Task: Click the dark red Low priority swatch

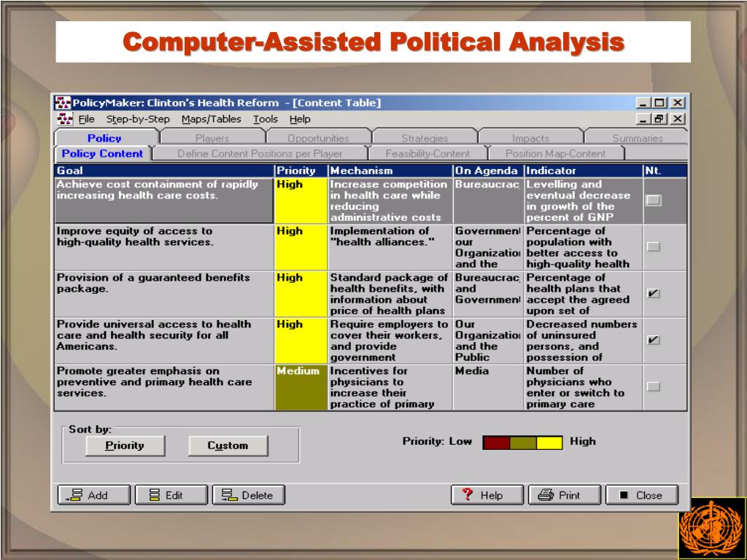Action: (496, 443)
